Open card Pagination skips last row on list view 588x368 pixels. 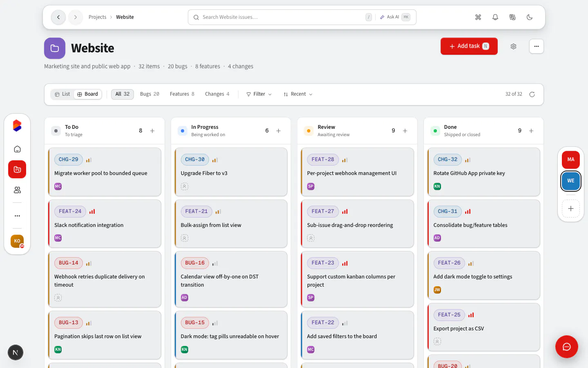pos(105,335)
